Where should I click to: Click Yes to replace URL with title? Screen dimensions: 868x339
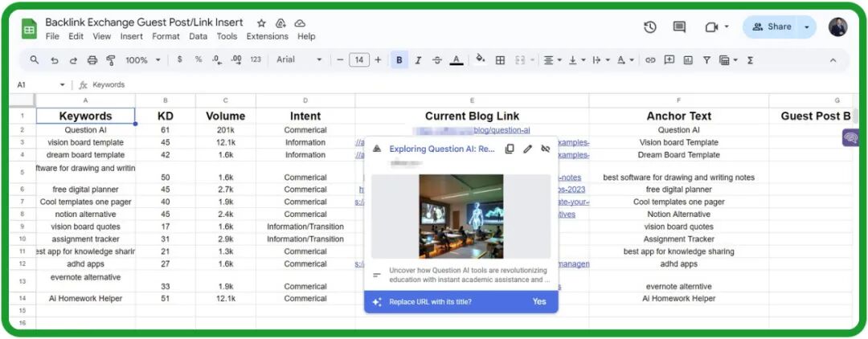pyautogui.click(x=538, y=301)
